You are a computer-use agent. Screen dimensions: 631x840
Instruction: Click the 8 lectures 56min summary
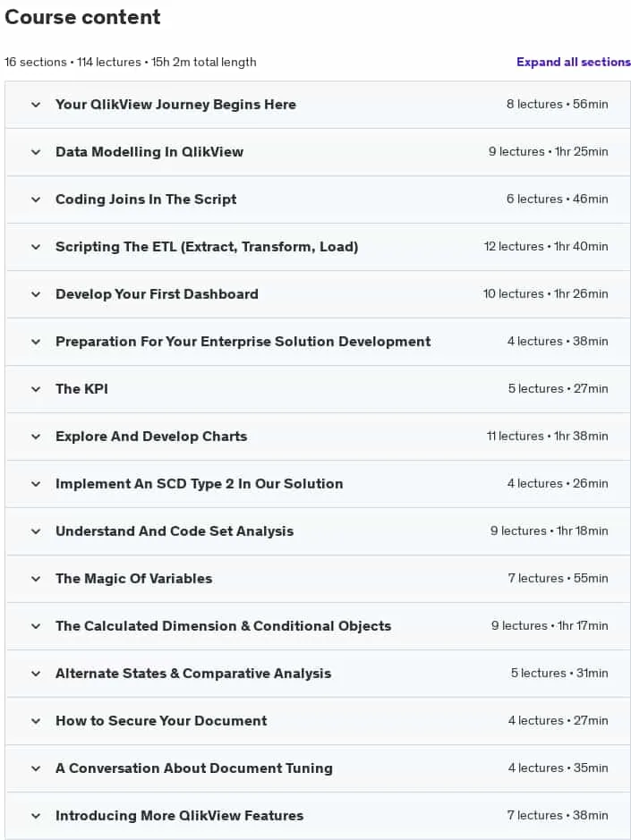[557, 104]
